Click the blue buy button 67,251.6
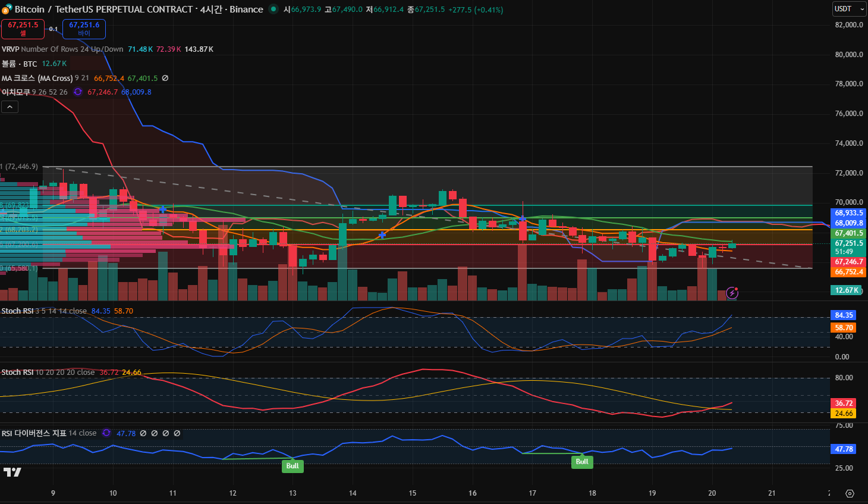The width and height of the screenshot is (868, 504). click(84, 29)
